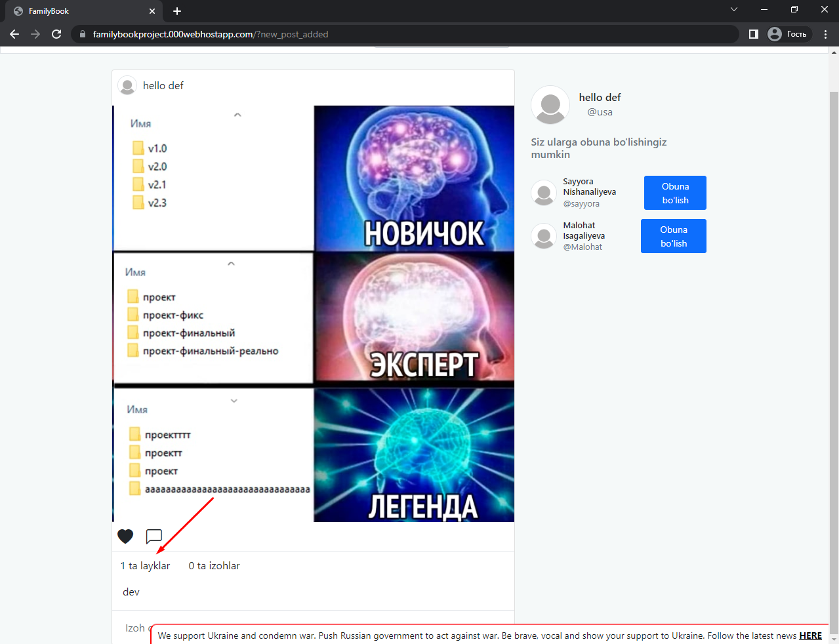Go forward with the browser forward arrow
This screenshot has height=644, width=839.
(35, 34)
